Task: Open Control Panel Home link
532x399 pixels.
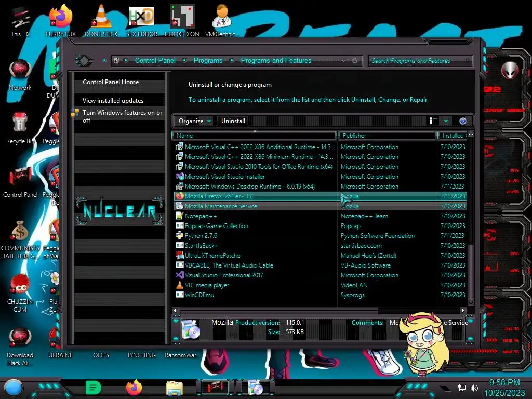Action: tap(111, 82)
